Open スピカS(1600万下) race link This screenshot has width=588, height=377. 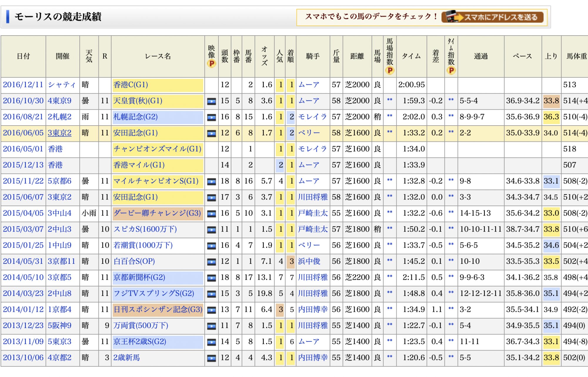click(x=145, y=229)
